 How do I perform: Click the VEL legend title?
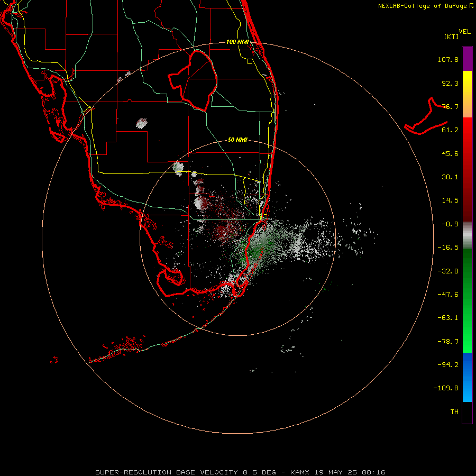point(464,32)
